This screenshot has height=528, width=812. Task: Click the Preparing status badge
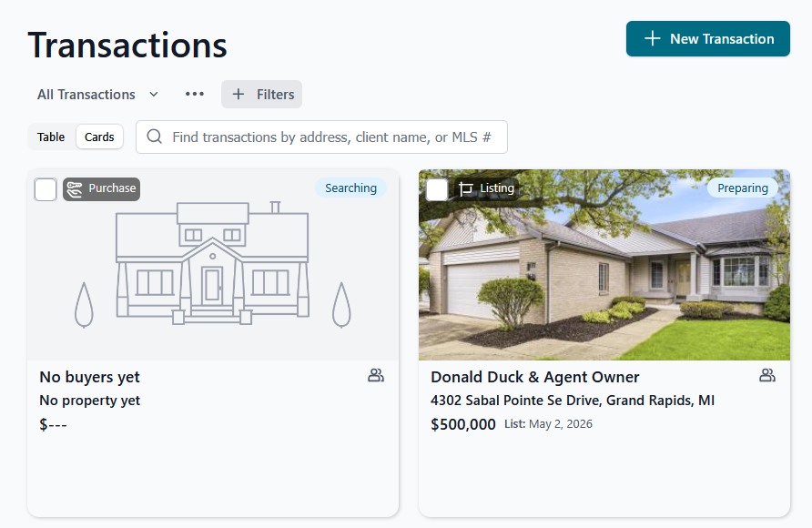(x=743, y=188)
